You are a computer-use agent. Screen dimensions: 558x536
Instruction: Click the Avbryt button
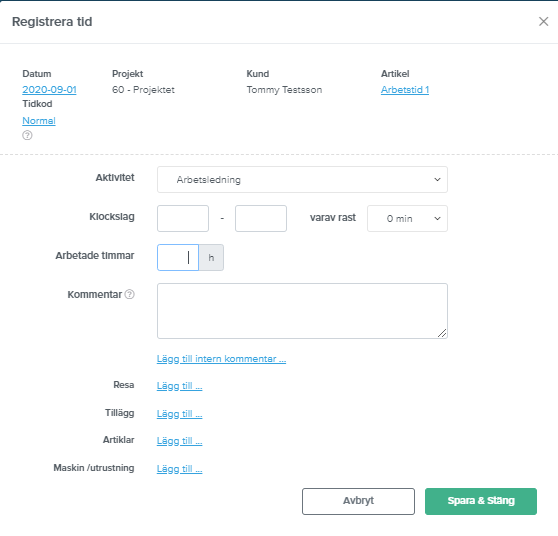(x=358, y=501)
